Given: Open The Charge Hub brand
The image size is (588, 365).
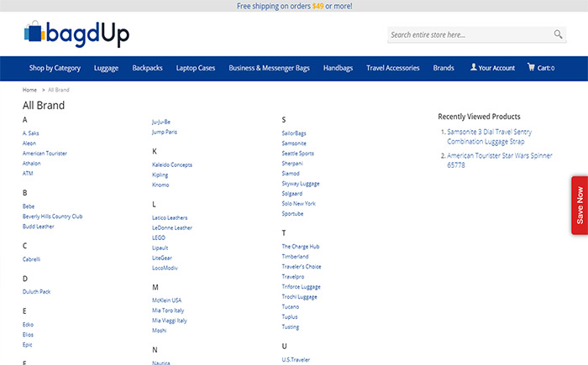Looking at the screenshot, I should pos(301,247).
